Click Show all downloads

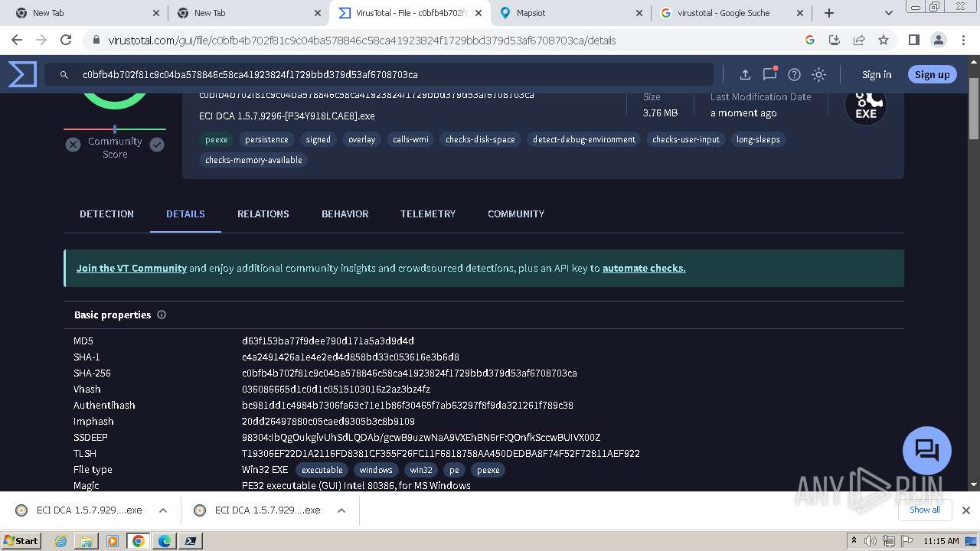pyautogui.click(x=925, y=510)
